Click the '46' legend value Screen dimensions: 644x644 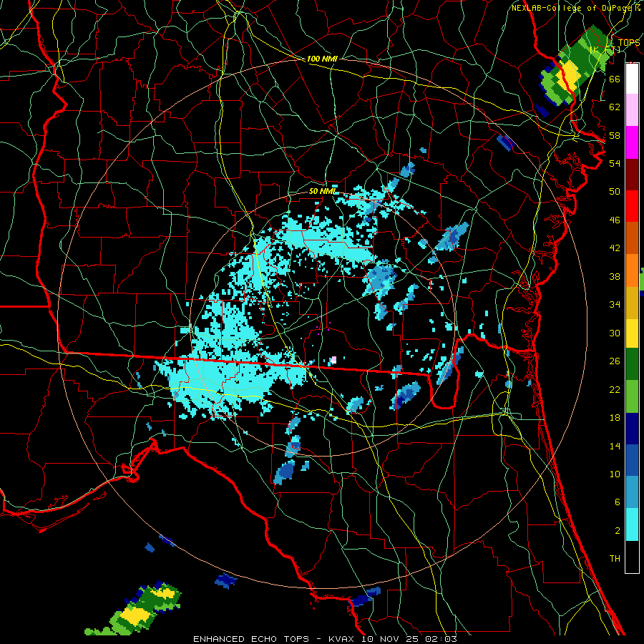point(615,220)
